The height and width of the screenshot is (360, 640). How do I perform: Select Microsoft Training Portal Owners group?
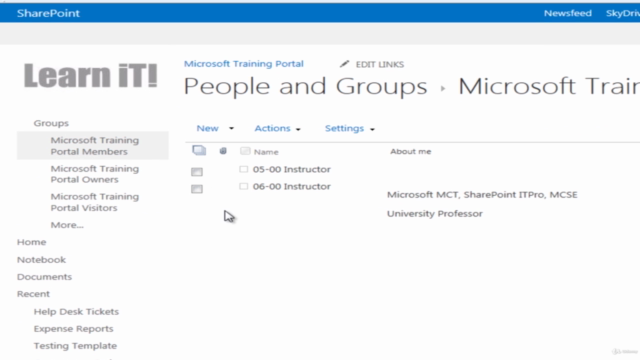coord(95,174)
